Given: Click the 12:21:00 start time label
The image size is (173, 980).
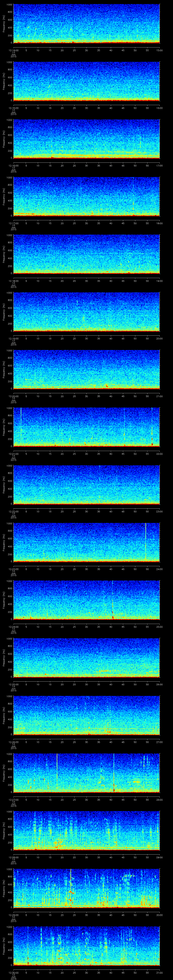Looking at the screenshot, I should tap(13, 454).
